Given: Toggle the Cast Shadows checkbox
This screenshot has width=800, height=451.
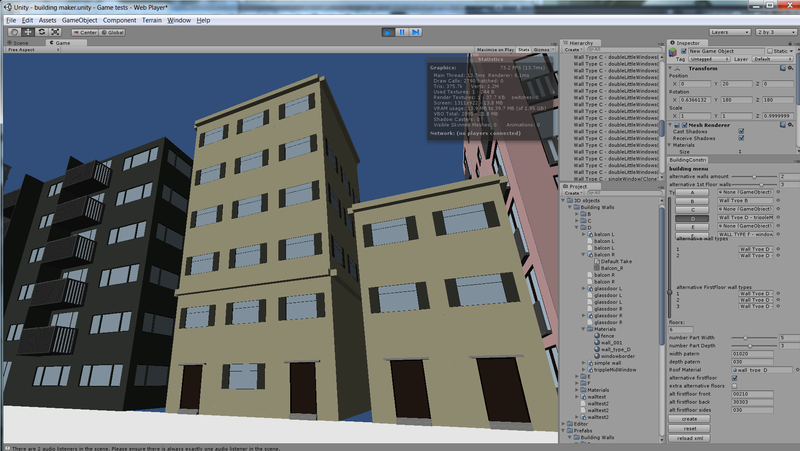Looking at the screenshot, I should click(740, 131).
